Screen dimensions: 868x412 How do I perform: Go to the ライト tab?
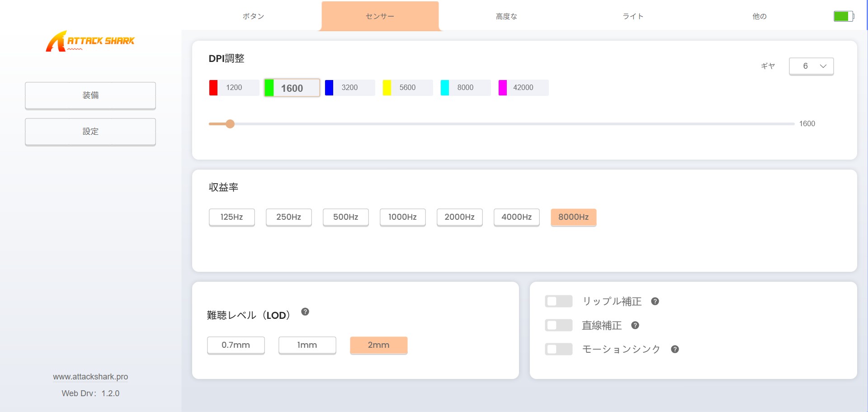(633, 16)
